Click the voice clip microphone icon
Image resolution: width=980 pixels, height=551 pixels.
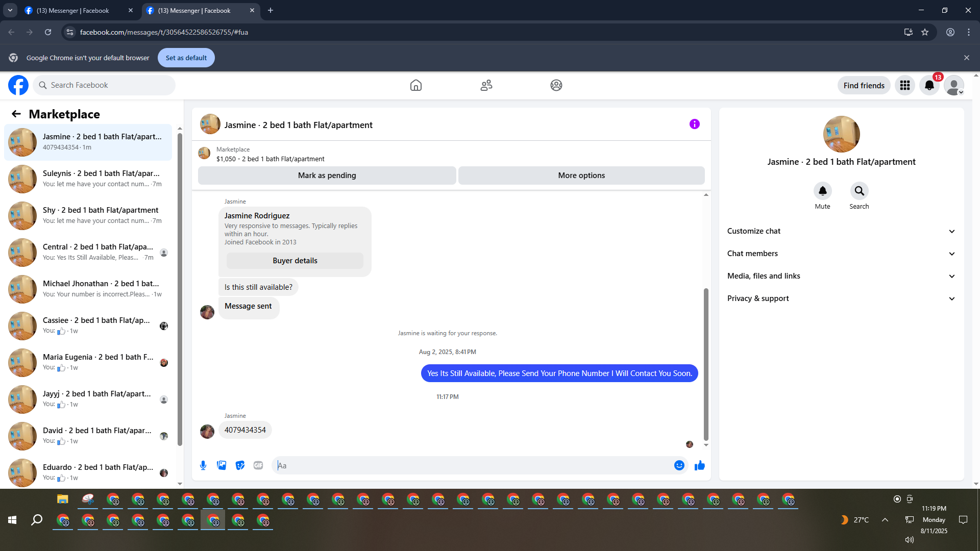click(x=203, y=465)
